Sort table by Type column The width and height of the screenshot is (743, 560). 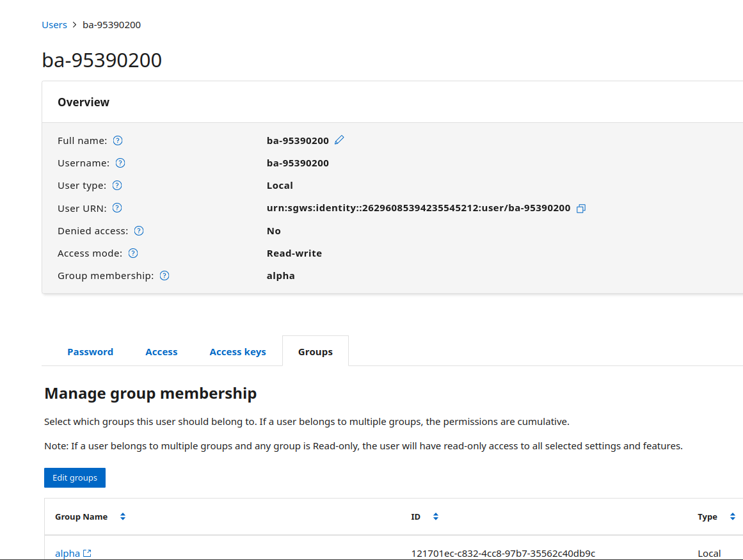pos(733,516)
